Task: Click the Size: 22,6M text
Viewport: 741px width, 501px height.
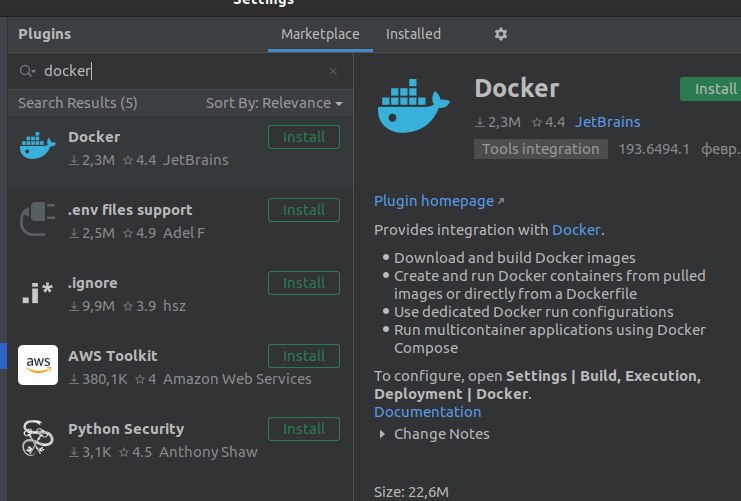Action: pyautogui.click(x=411, y=492)
